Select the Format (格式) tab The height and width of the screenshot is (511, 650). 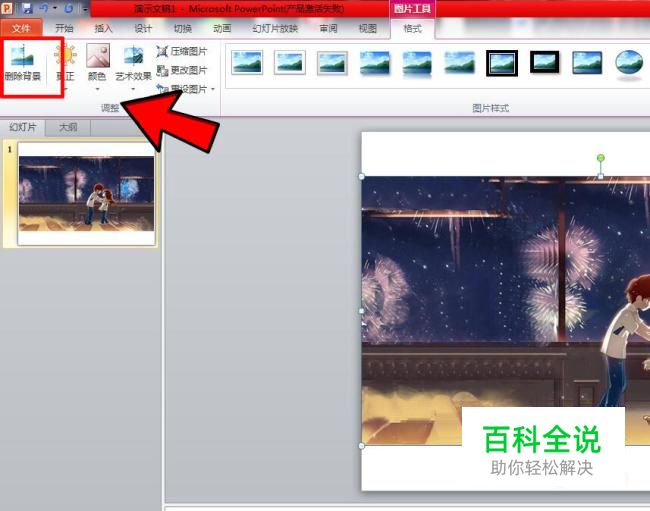(412, 28)
